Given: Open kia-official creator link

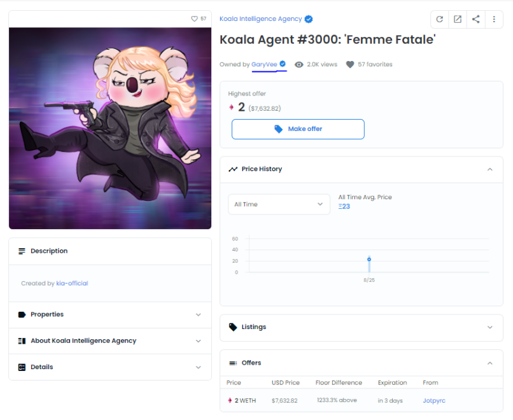Looking at the screenshot, I should click(x=72, y=283).
